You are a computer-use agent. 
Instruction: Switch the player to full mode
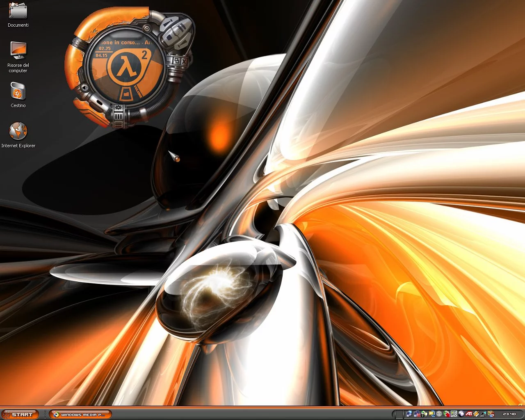177,61
